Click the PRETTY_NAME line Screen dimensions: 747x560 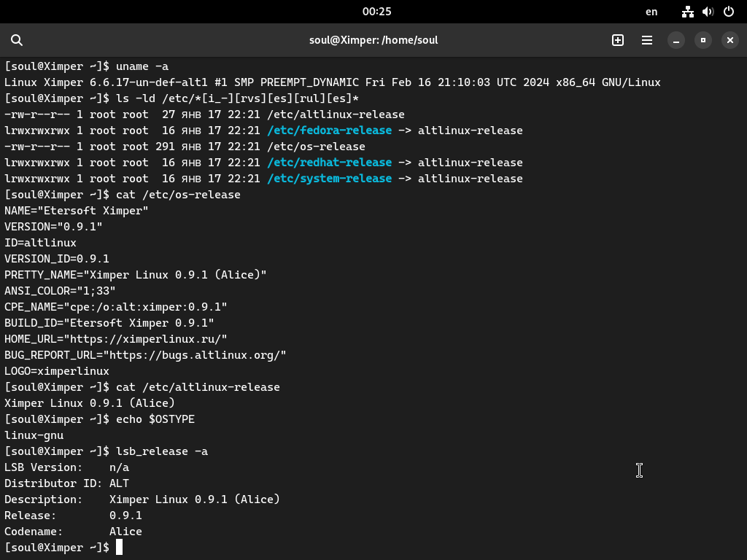tap(135, 275)
